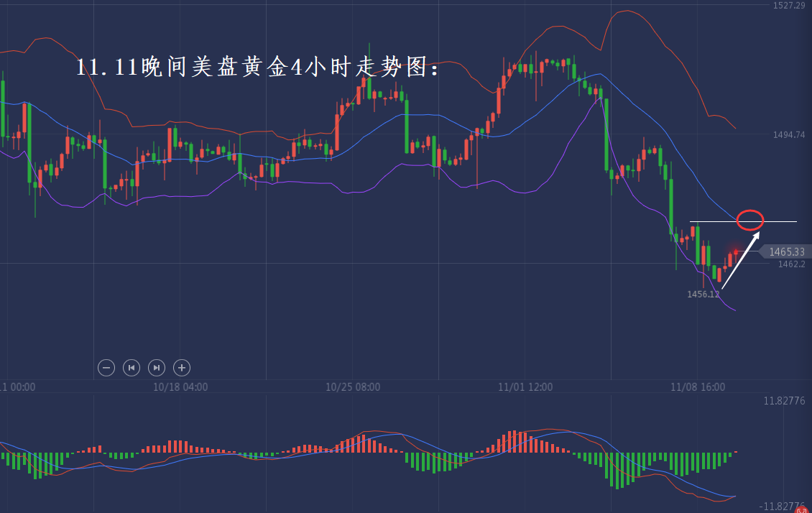Click the 1462.2 price axis label

790,264
